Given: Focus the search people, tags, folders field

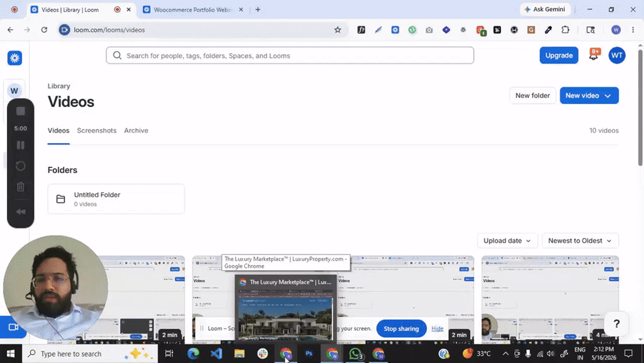Looking at the screenshot, I should pyautogui.click(x=290, y=55).
